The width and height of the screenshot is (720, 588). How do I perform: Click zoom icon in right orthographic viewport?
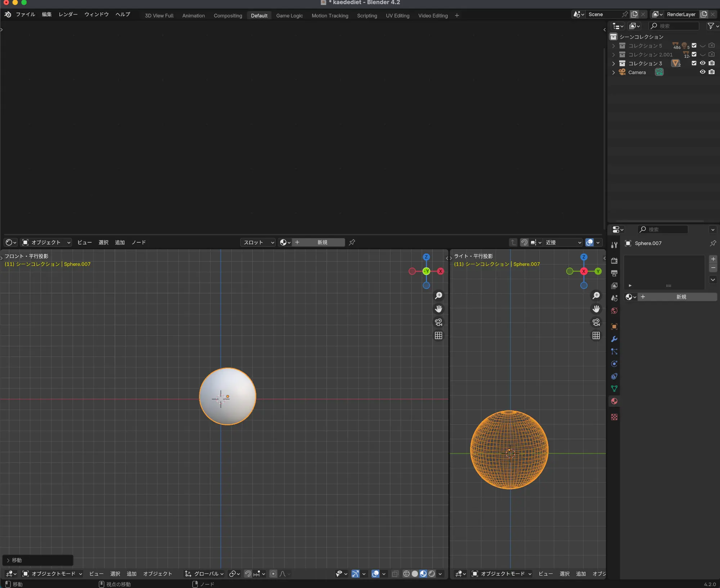(x=596, y=296)
